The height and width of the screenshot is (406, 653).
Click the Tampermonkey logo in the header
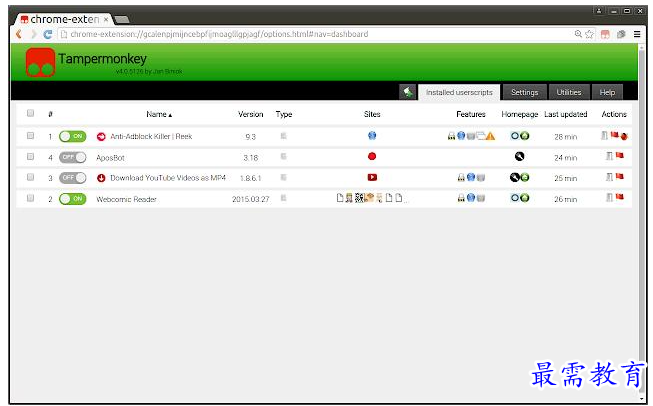click(x=40, y=62)
